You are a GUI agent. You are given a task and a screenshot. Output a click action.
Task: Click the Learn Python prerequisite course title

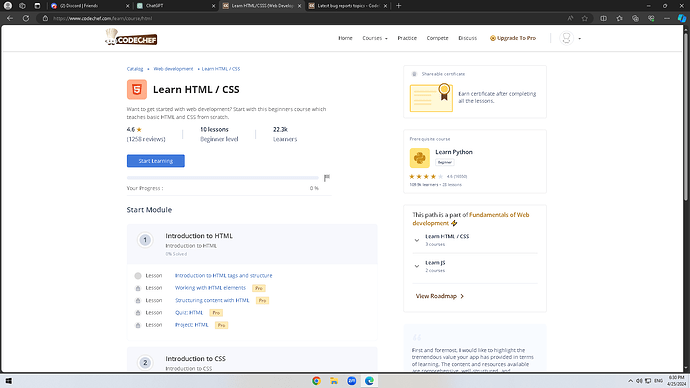click(454, 152)
